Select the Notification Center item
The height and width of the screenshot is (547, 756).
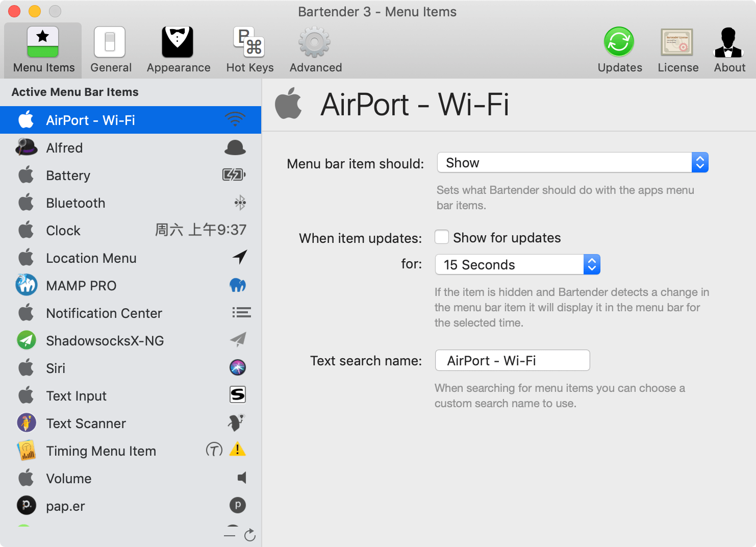pyautogui.click(x=131, y=313)
